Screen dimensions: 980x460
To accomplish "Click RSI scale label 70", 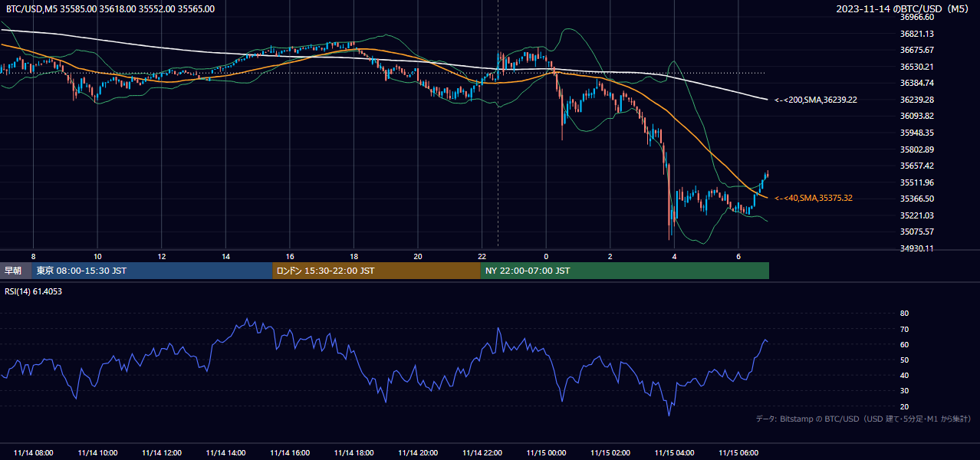I will [x=904, y=329].
